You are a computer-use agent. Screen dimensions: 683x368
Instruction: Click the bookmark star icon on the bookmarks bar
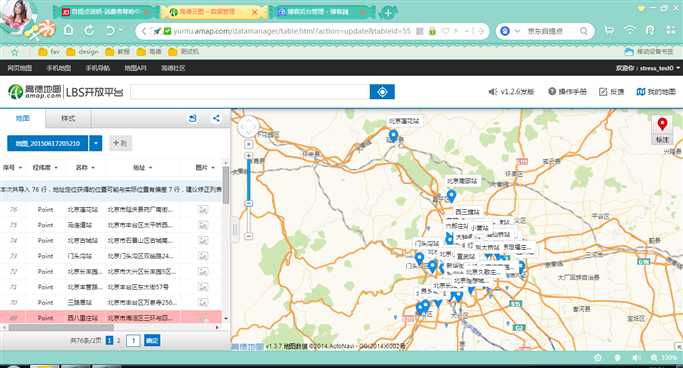coord(14,52)
